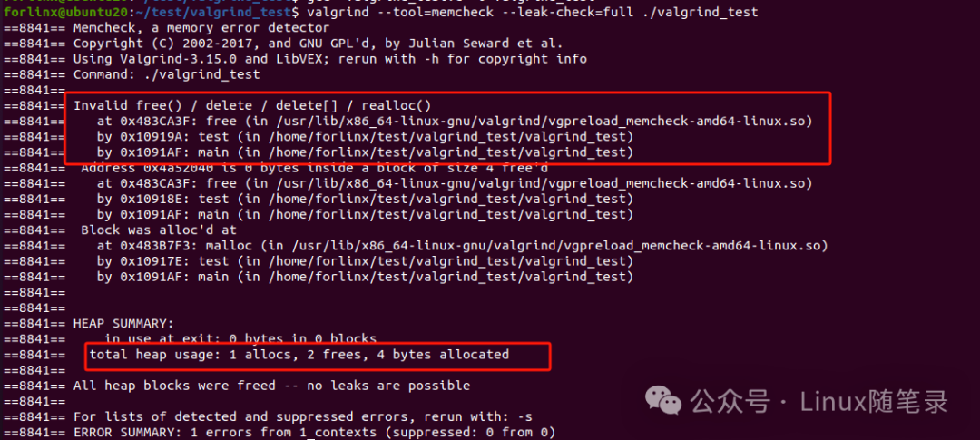The height and width of the screenshot is (440, 980).
Task: Click the Copyright 2002-2017 Julian Seward line
Action: pyautogui.click(x=318, y=44)
